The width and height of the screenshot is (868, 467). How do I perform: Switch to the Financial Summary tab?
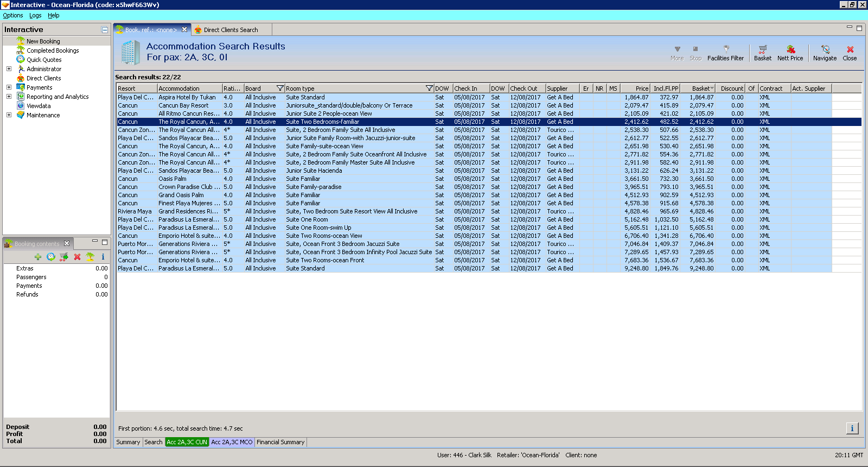[280, 442]
